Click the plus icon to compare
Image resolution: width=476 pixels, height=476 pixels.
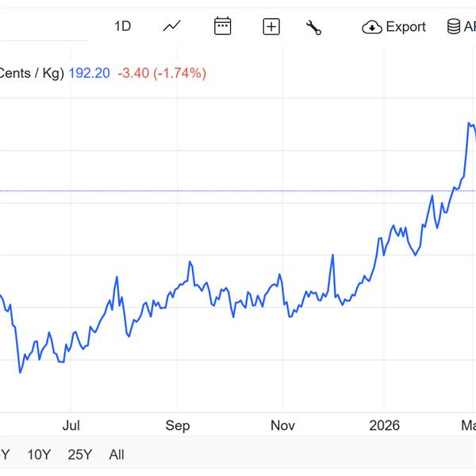pos(271,27)
